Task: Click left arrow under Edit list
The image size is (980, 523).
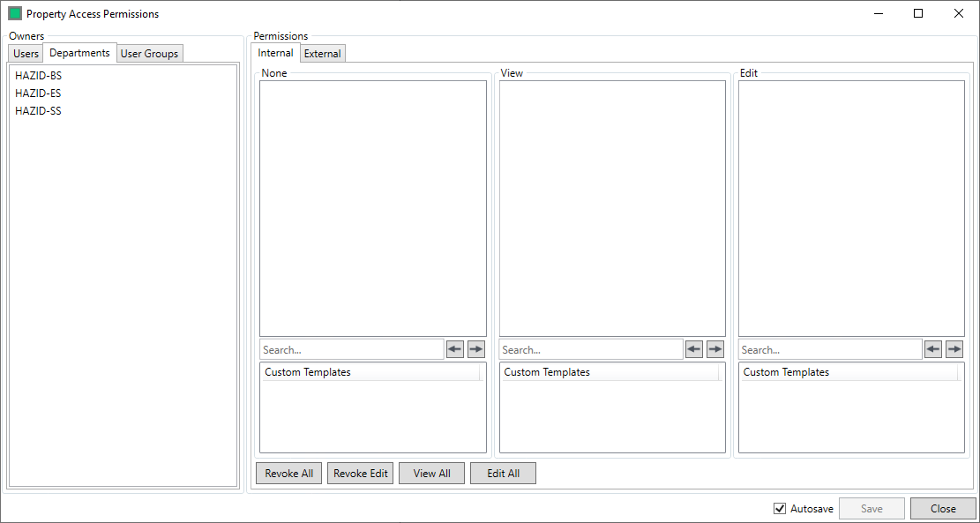Action: pyautogui.click(x=933, y=350)
